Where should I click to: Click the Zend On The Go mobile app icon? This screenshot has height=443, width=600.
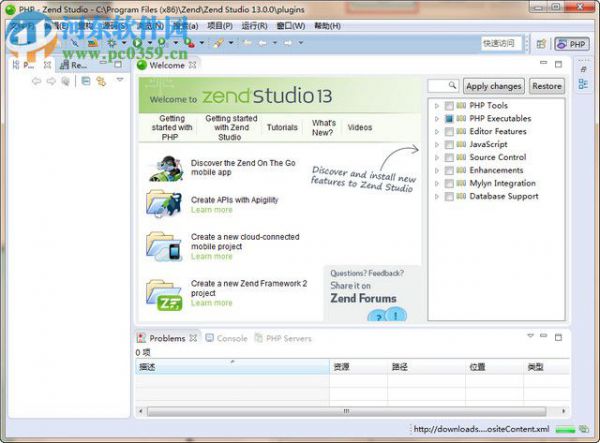click(x=166, y=168)
